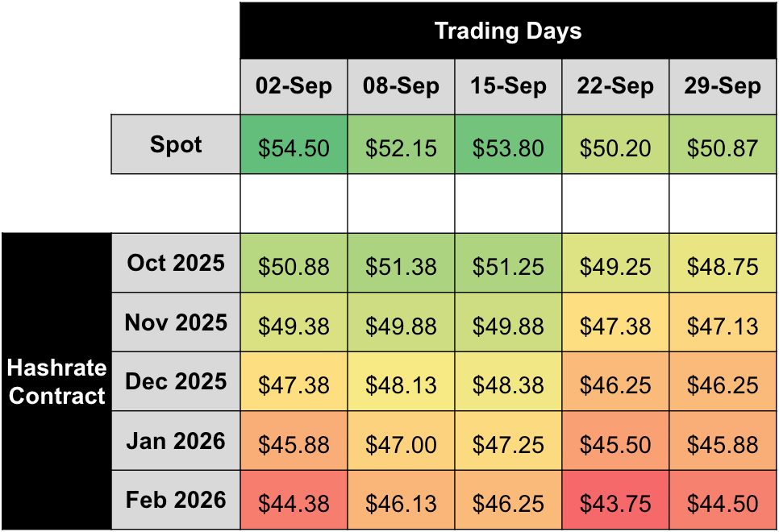
Task: Select the Feb 2026 row label
Action: [x=176, y=501]
